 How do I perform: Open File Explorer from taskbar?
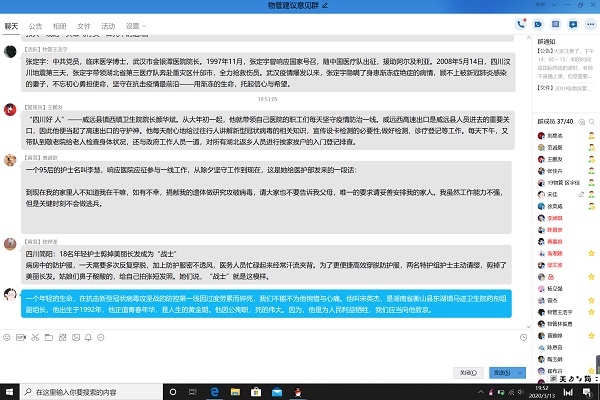click(x=235, y=392)
